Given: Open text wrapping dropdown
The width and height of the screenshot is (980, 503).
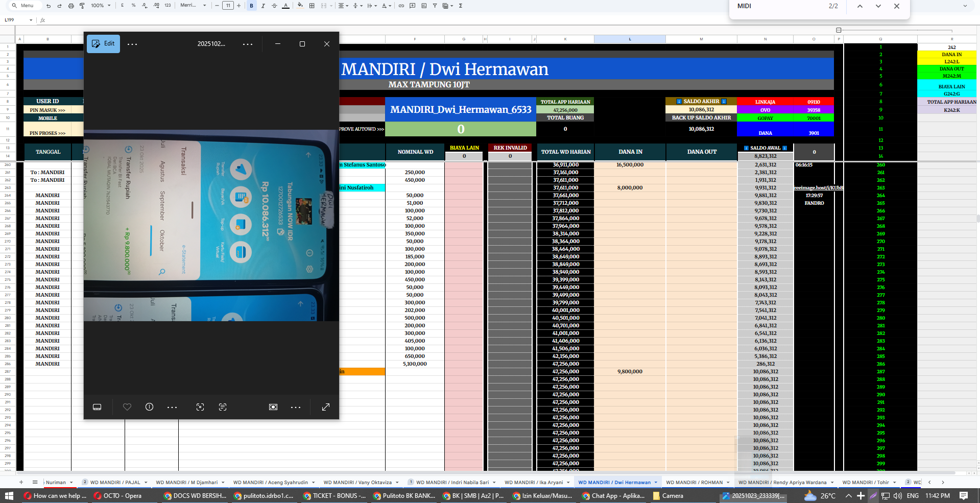Looking at the screenshot, I should 372,6.
